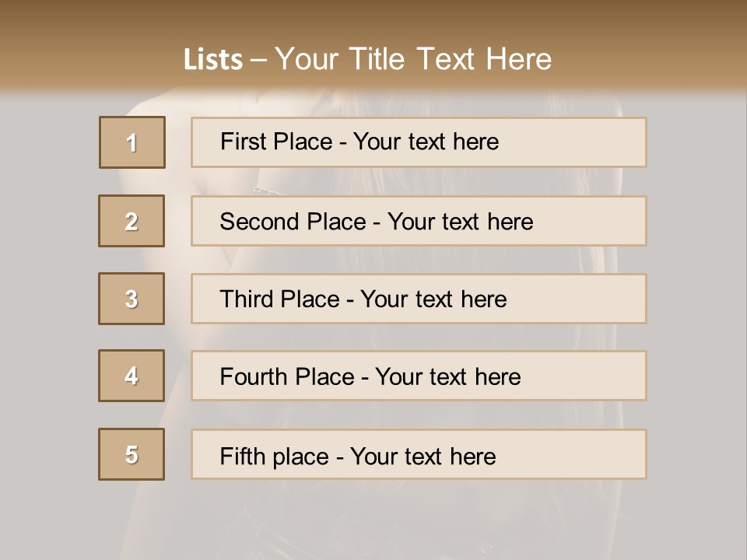
Task: Click the Fifth place text bar
Action: pos(419,454)
